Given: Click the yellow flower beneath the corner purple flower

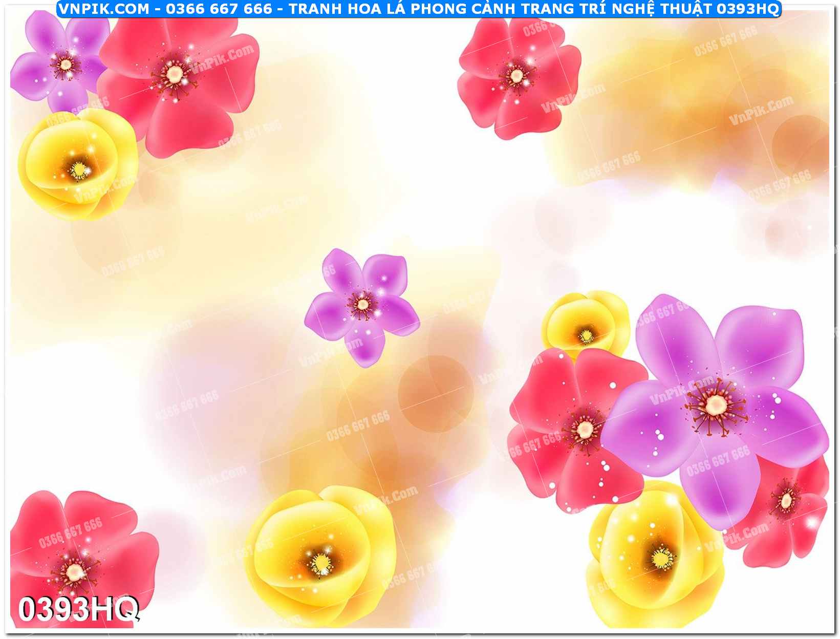Looking at the screenshot, I should [77, 165].
